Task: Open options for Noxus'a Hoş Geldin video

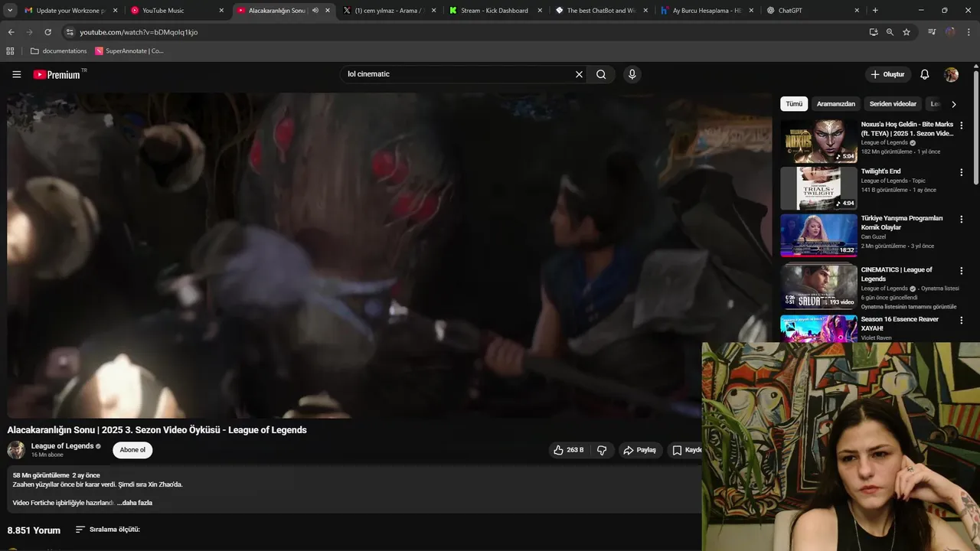Action: (961, 126)
